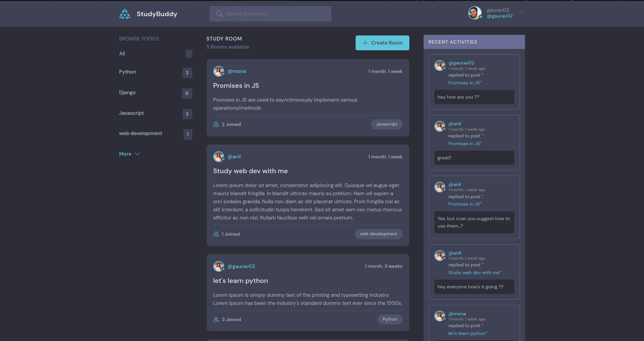
Task: Click mona's avatar on Promises in JS room
Action: coord(218,71)
